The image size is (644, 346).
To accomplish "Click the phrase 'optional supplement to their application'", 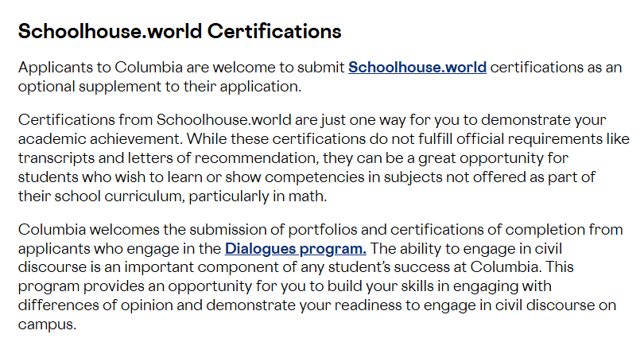I will [x=158, y=87].
